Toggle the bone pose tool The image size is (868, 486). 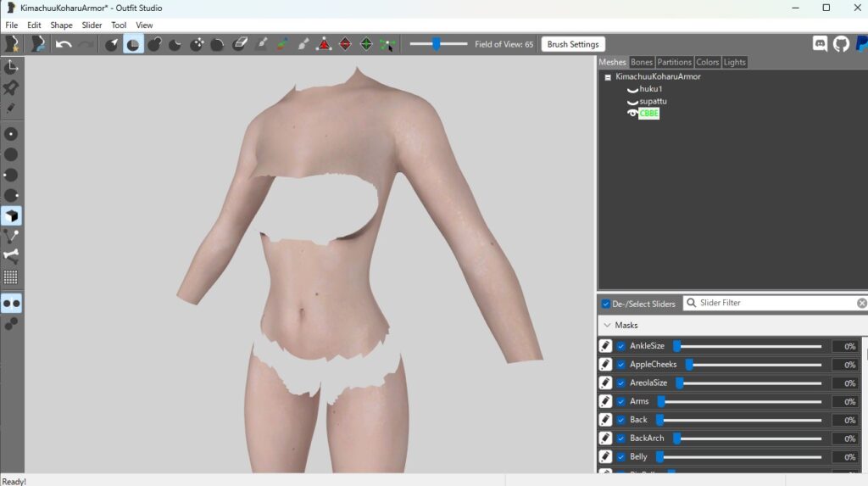click(11, 256)
